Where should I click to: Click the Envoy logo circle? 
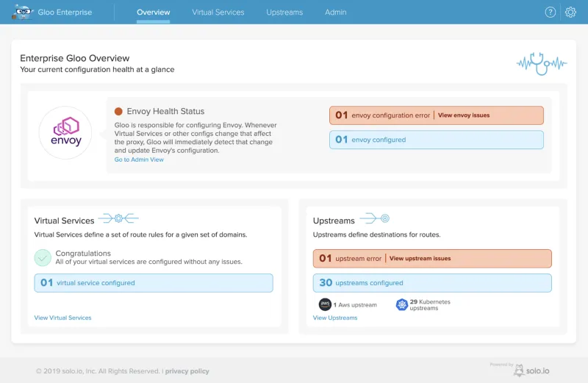65,132
